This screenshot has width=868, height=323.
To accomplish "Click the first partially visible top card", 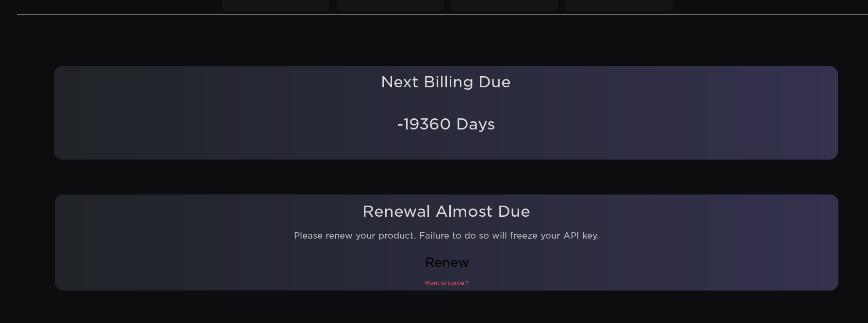I will pos(276,5).
